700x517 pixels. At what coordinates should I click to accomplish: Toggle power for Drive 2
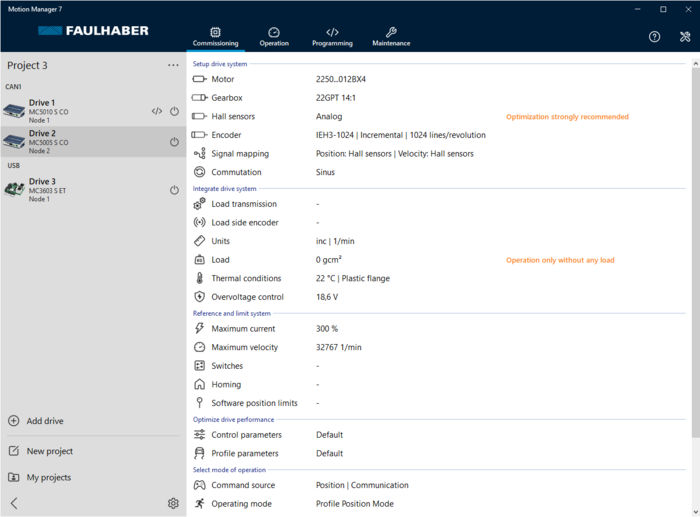tap(174, 142)
